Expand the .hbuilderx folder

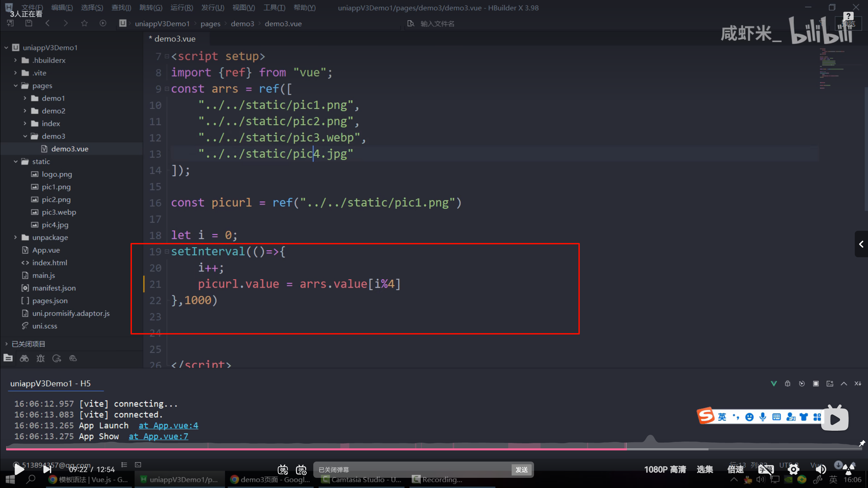pos(15,60)
